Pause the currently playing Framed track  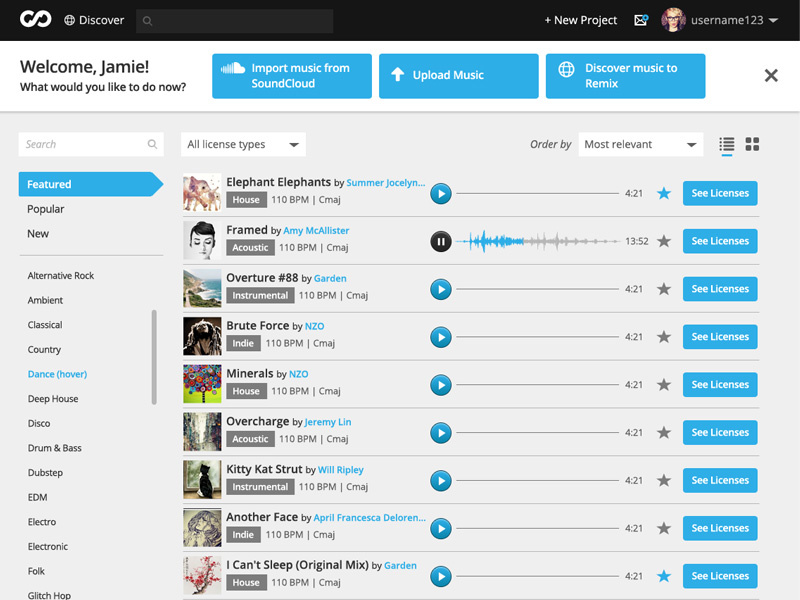(441, 241)
